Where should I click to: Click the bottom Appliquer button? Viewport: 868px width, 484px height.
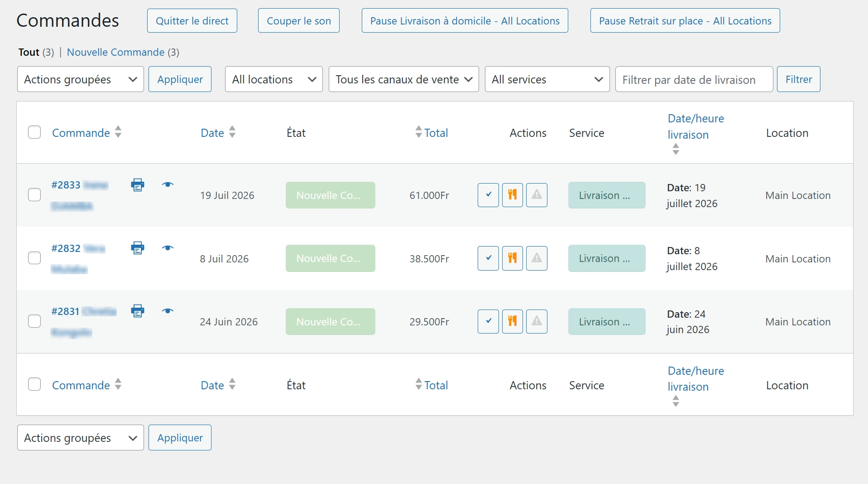click(x=180, y=438)
